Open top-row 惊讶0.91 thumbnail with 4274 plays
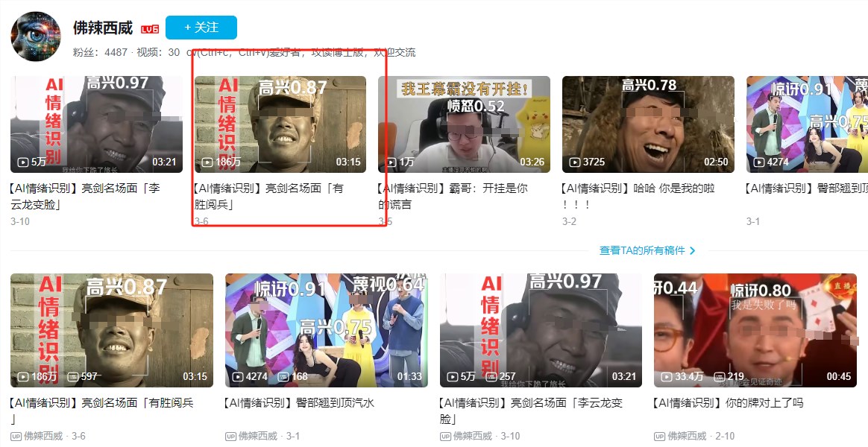This screenshot has height=447, width=868. tap(807, 124)
